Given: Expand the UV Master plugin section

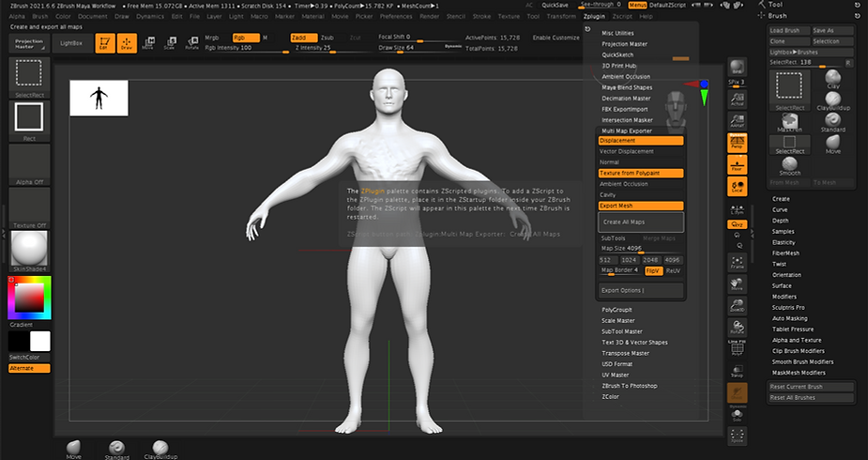Looking at the screenshot, I should [x=616, y=375].
